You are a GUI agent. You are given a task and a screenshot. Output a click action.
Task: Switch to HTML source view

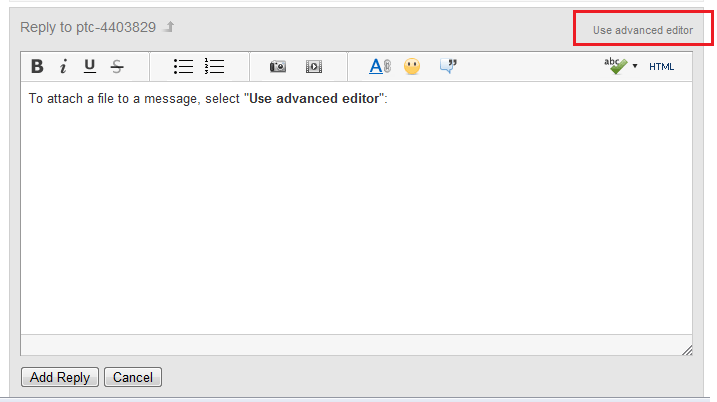click(661, 67)
